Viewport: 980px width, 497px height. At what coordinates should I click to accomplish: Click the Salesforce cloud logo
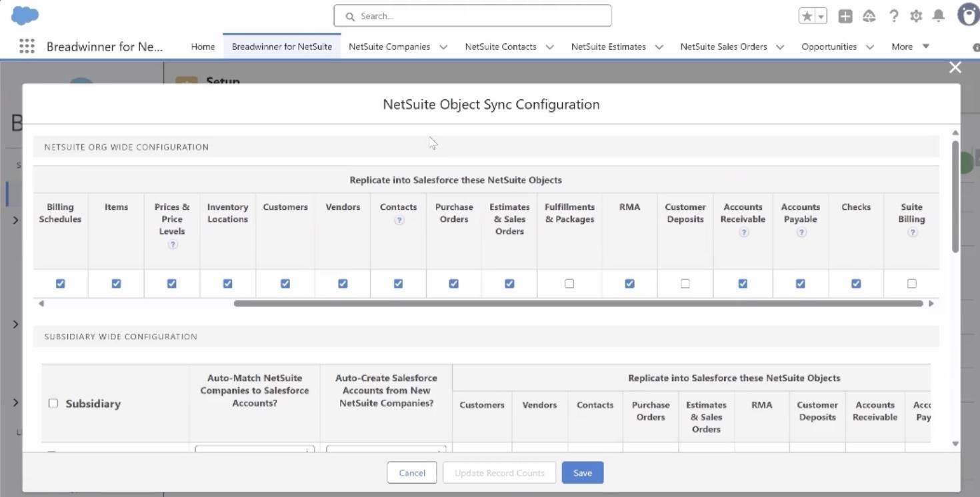(25, 15)
